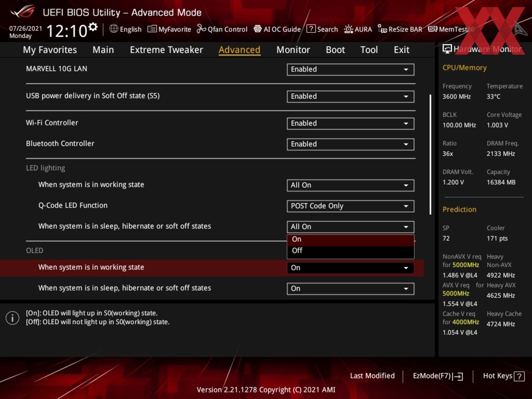
Task: Open AURA lighting icon
Action: tap(348, 29)
